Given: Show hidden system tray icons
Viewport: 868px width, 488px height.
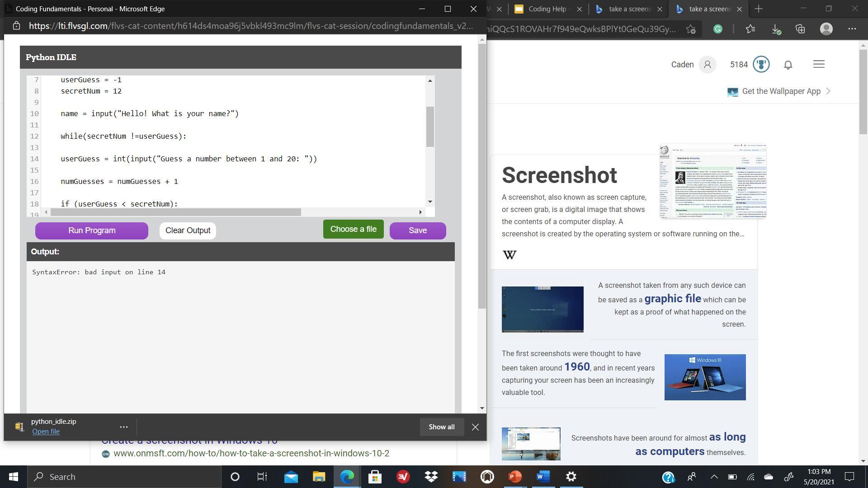Looking at the screenshot, I should [714, 477].
